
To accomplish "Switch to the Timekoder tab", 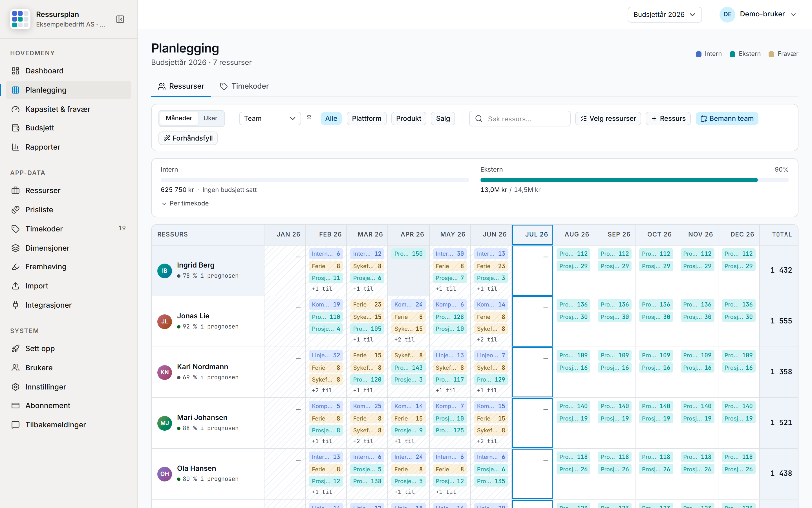I will coord(244,86).
